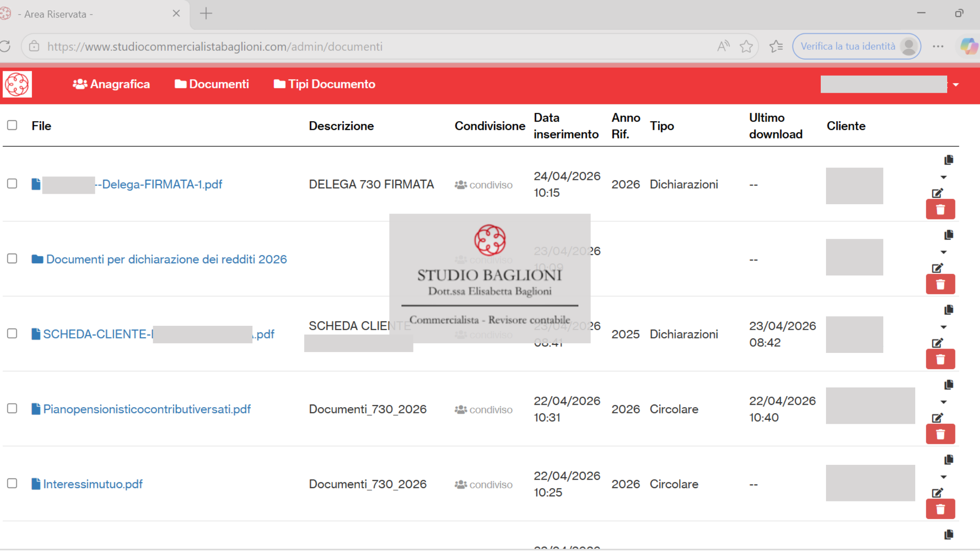Click the copy icon for Delega-FIRMATA row
The width and height of the screenshot is (980, 551).
[x=948, y=160]
